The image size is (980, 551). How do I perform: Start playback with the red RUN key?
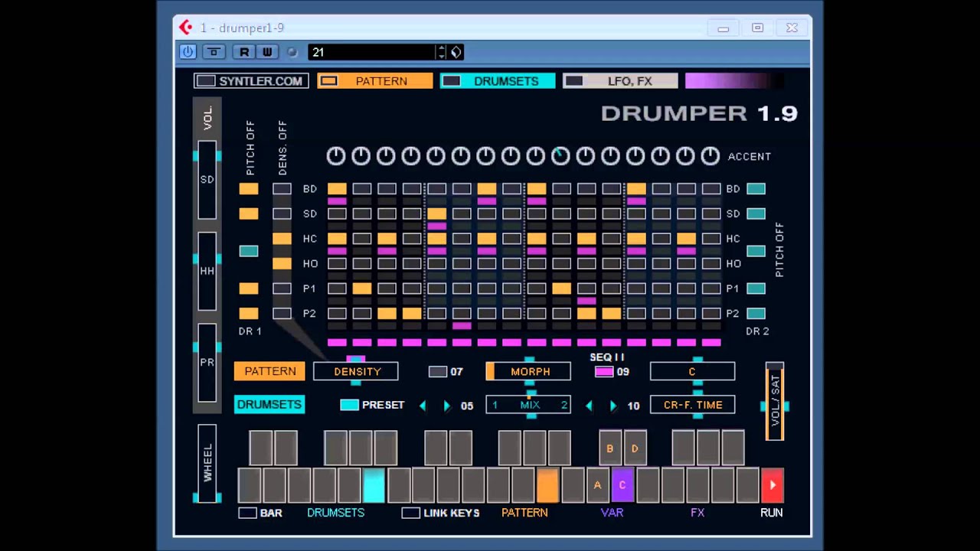(772, 485)
